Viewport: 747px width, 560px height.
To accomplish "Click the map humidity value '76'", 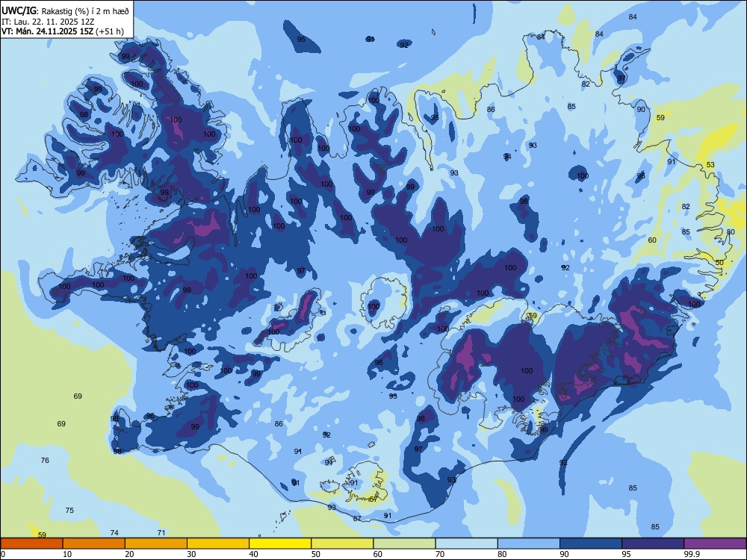I will click(x=45, y=460).
